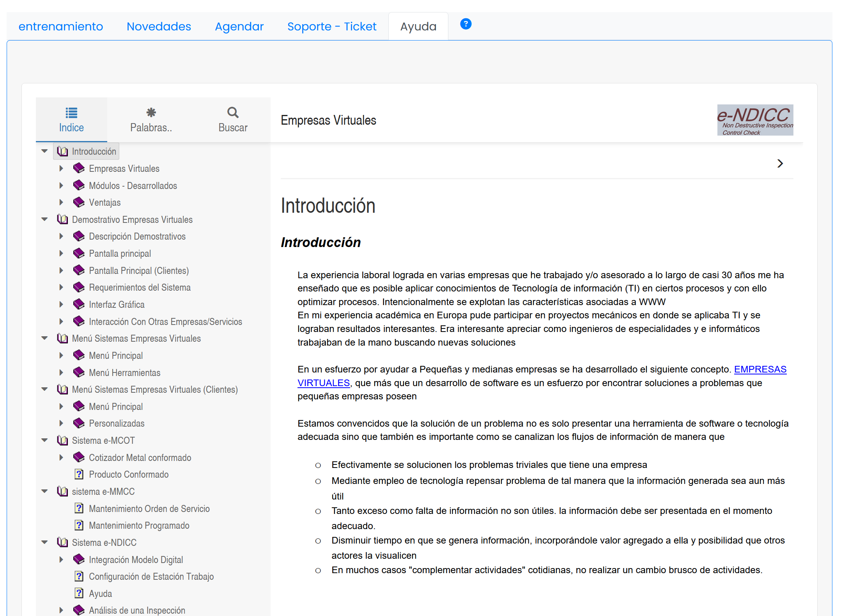Click the next page chevron arrow
Screen dimensions: 841x616
[780, 163]
